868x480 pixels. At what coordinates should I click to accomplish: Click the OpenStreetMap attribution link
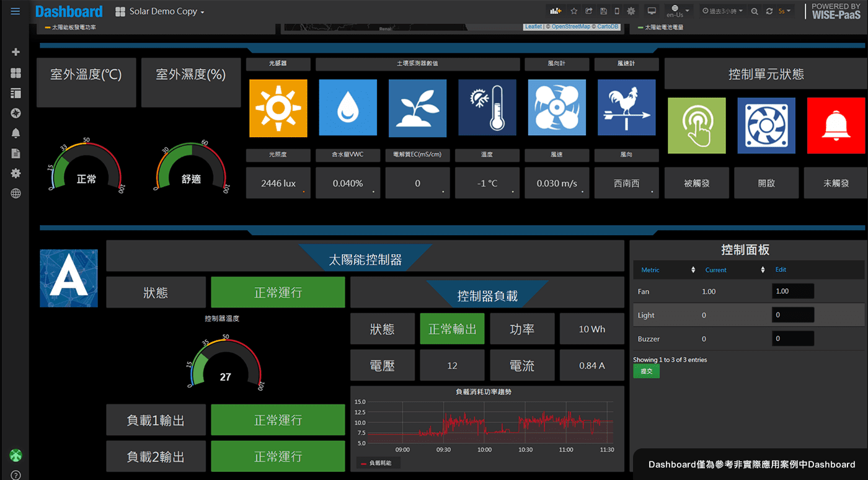pyautogui.click(x=570, y=27)
